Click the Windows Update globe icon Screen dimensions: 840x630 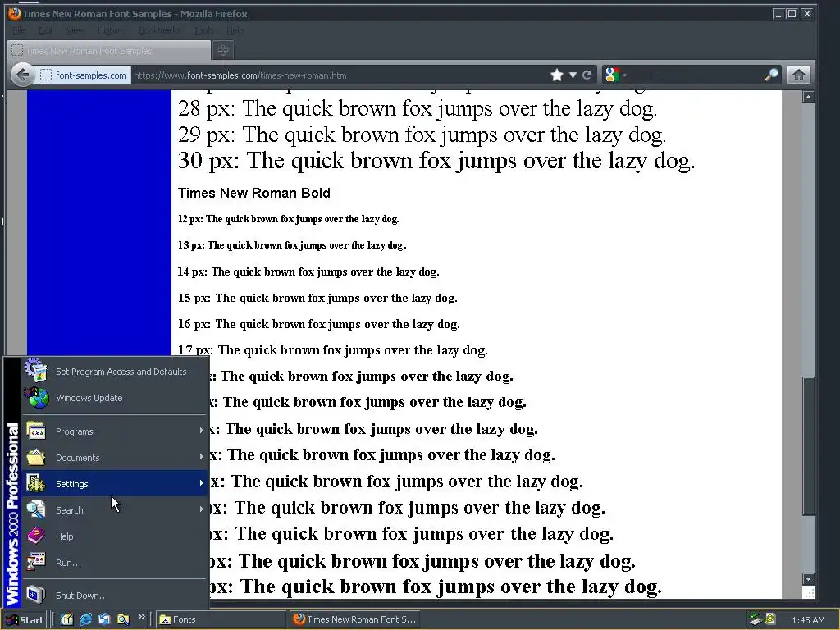tap(36, 398)
